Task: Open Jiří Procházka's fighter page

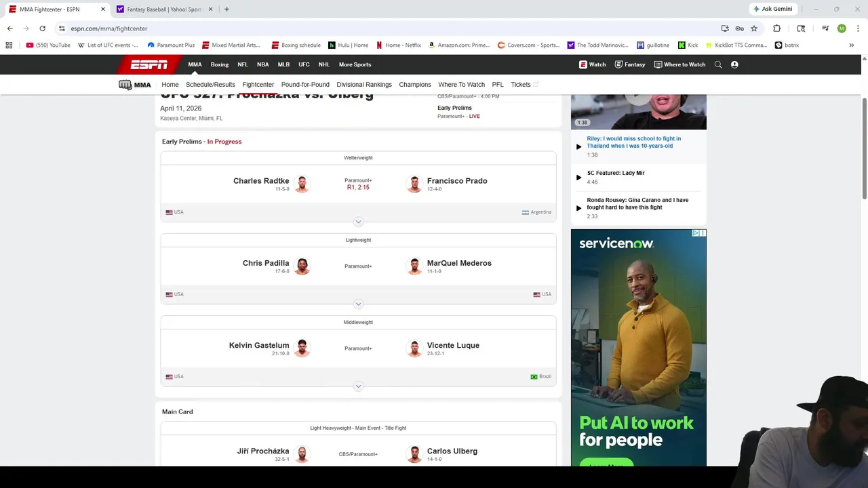Action: pyautogui.click(x=263, y=451)
